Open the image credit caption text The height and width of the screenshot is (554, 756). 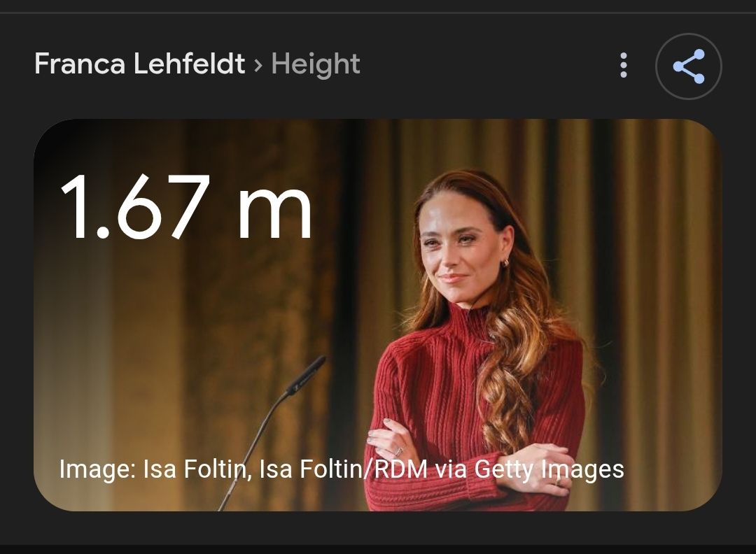[342, 469]
